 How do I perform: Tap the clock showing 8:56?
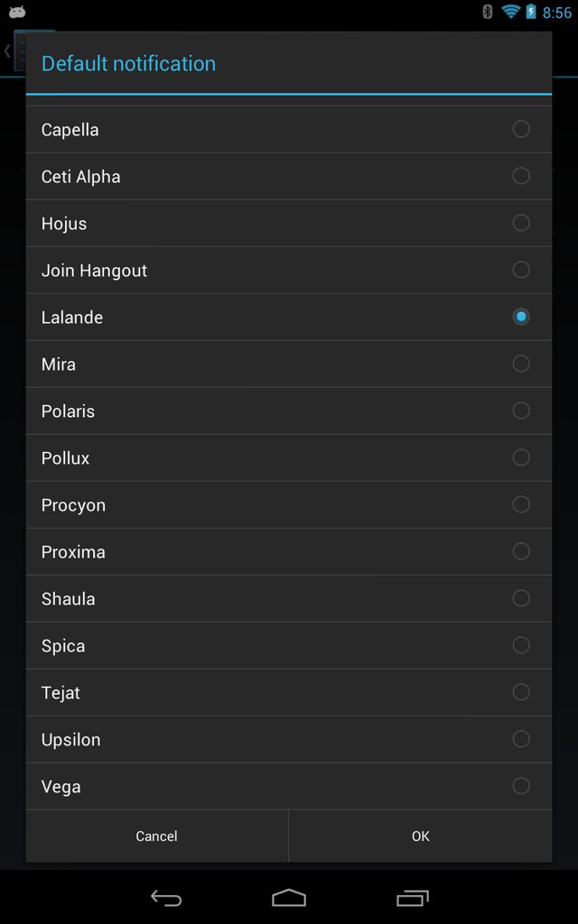tap(556, 13)
